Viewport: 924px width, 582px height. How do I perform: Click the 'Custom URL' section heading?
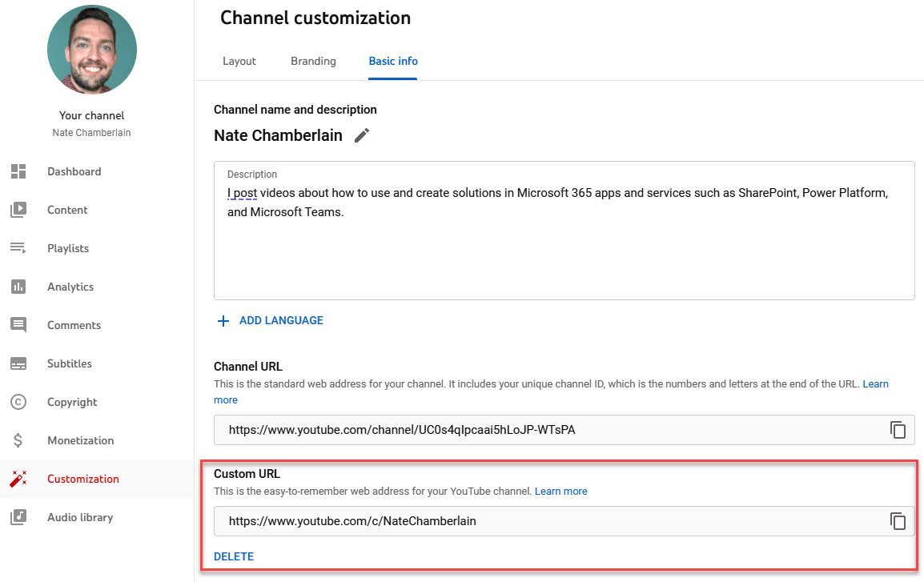tap(247, 474)
